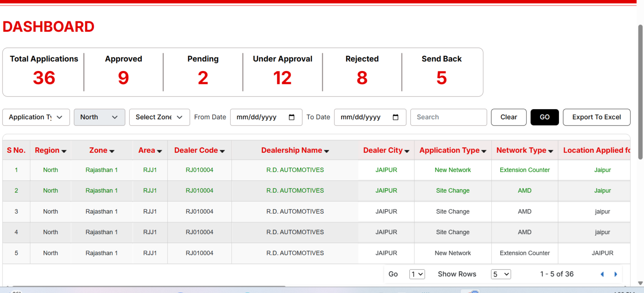
Task: Sort by the Dealership Name column arrow
Action: 327,151
